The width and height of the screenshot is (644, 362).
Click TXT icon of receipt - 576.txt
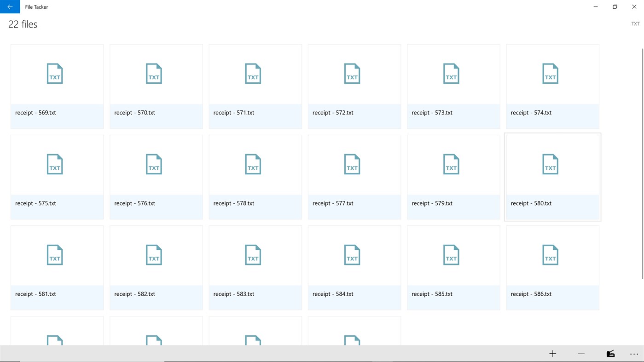[x=154, y=164]
